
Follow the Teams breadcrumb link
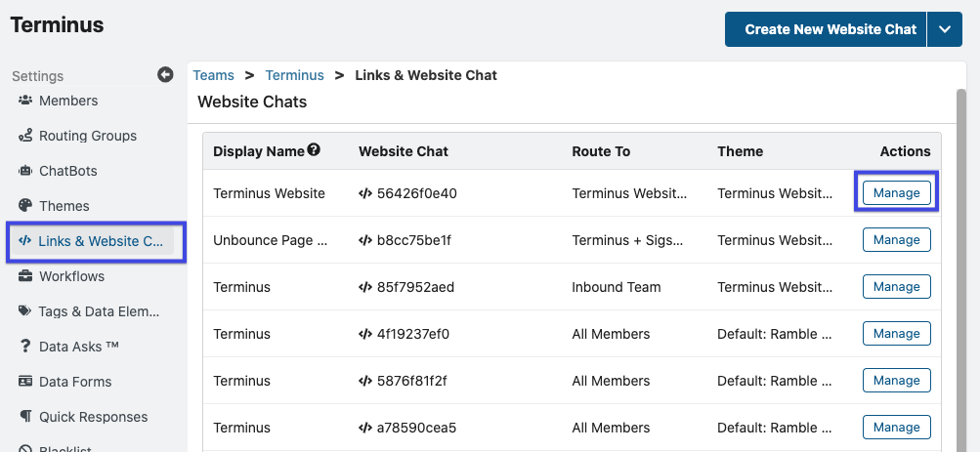(214, 75)
